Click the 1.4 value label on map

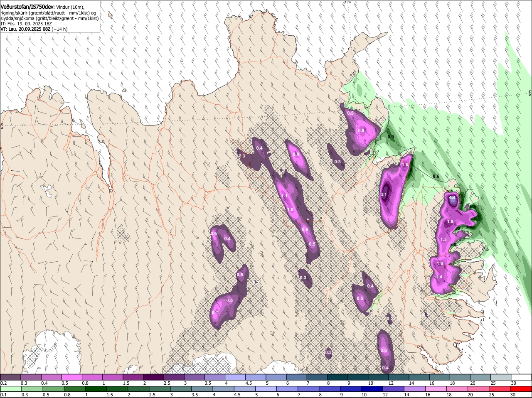[439, 277]
